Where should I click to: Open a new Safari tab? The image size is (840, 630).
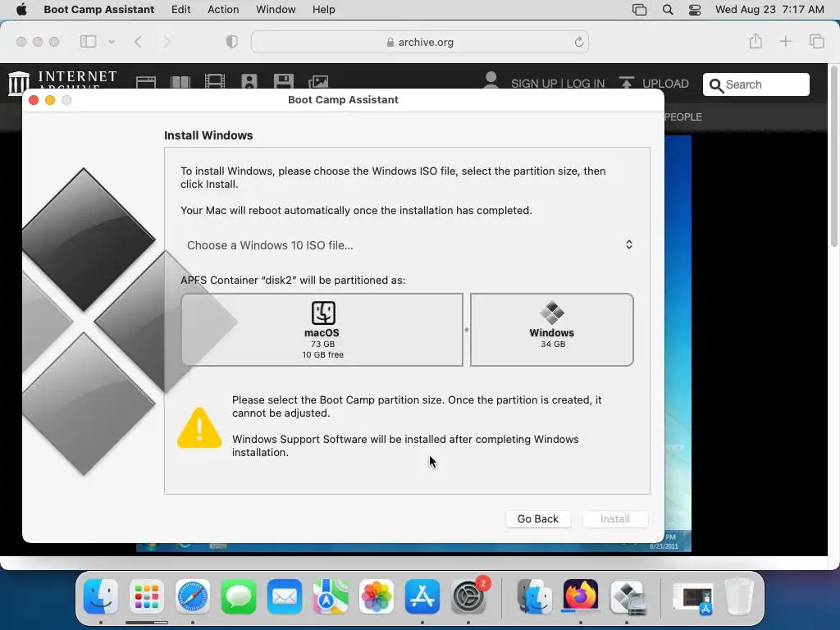(x=785, y=41)
